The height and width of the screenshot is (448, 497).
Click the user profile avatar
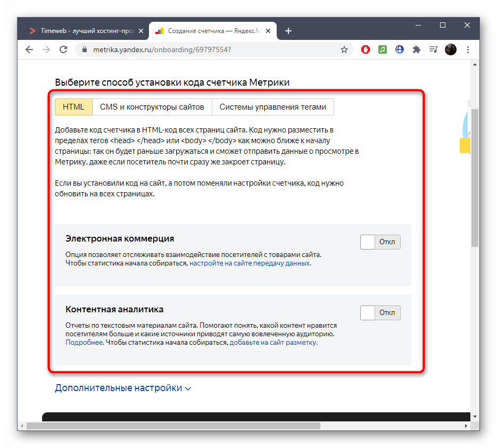coord(451,49)
